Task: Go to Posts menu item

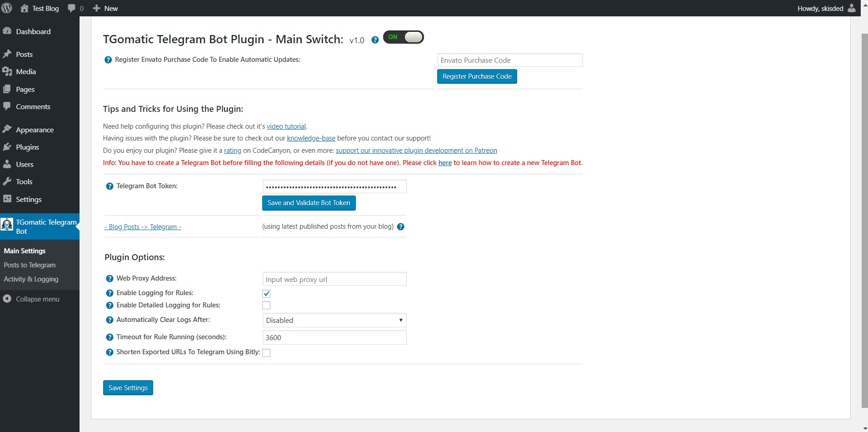Action: tap(24, 54)
